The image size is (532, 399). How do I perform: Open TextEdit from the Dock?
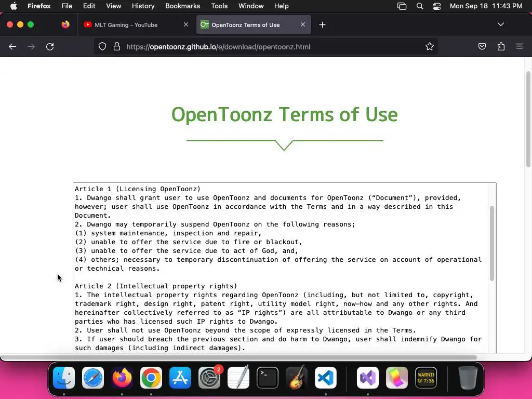238,378
